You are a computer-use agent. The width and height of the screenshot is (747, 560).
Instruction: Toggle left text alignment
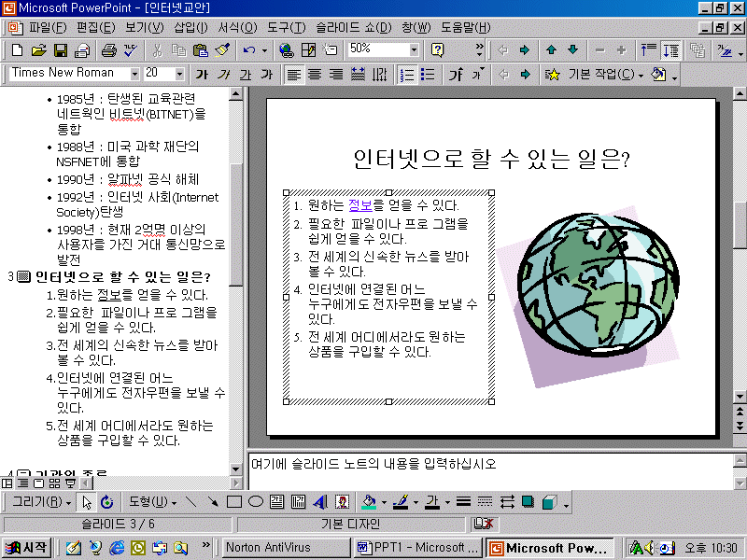tap(293, 74)
